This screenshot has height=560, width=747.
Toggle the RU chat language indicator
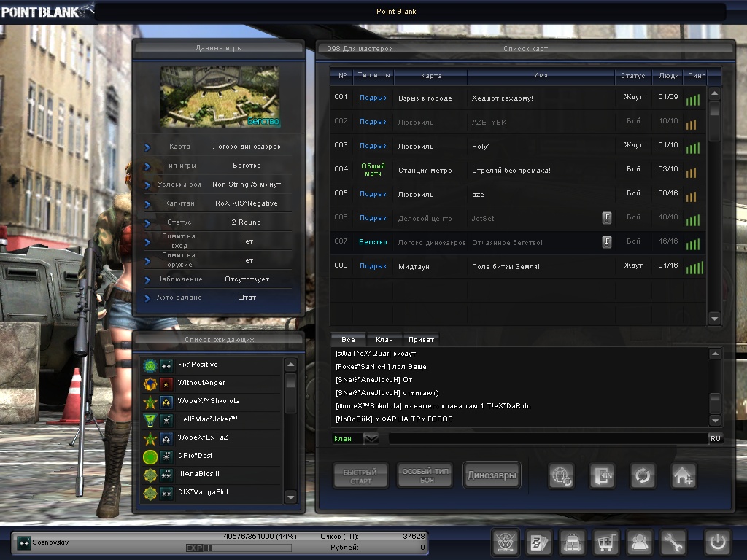click(x=716, y=438)
